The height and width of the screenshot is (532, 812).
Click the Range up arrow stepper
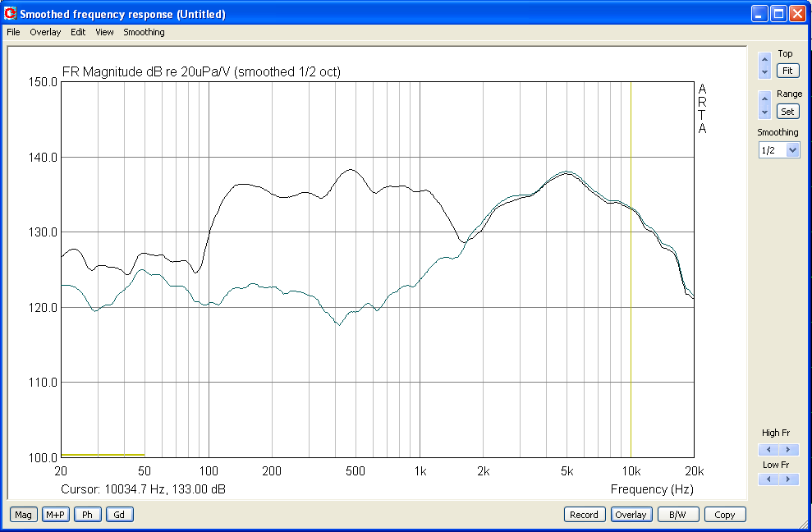tap(764, 98)
